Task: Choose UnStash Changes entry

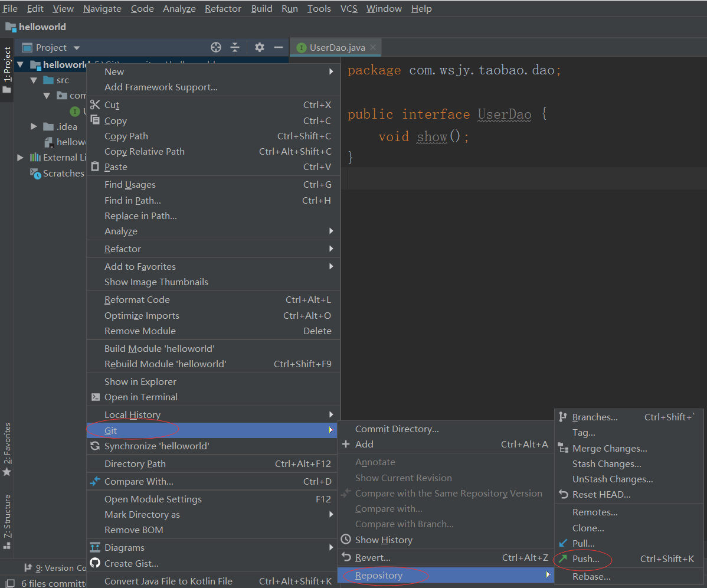Action: pos(629,479)
